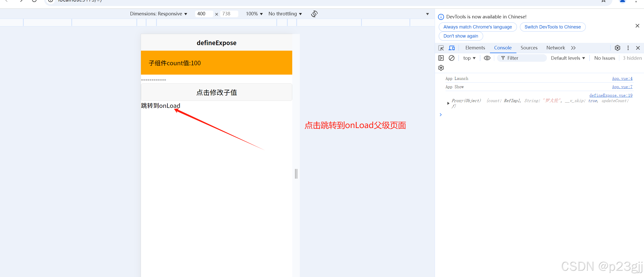The width and height of the screenshot is (644, 277).
Task: Open DevTools three-dot customize menu
Action: coord(628,48)
